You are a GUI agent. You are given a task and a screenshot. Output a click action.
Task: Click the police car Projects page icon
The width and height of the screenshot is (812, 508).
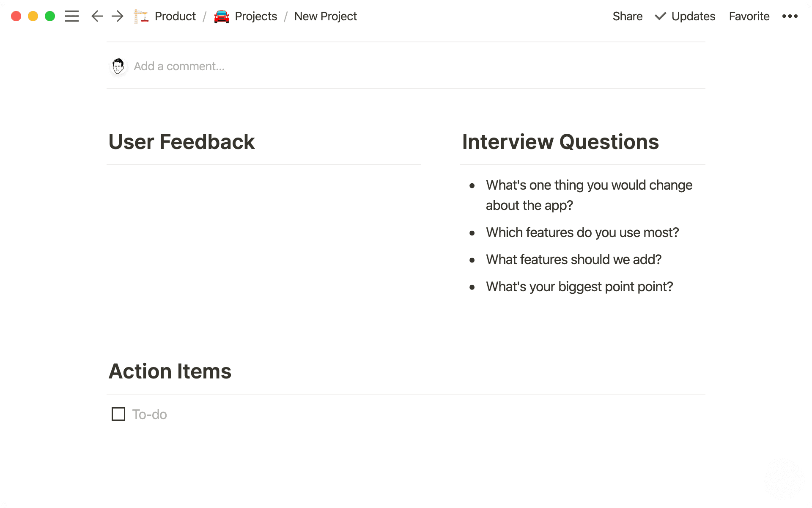point(222,16)
